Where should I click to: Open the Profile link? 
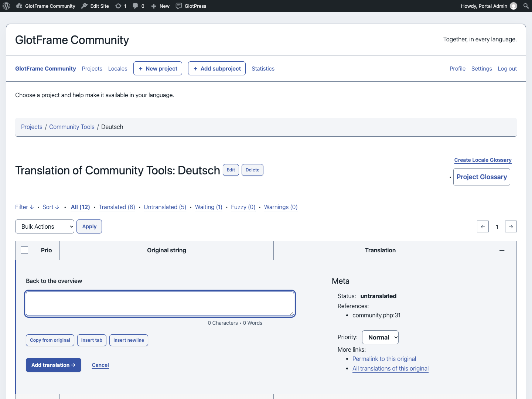pos(457,69)
